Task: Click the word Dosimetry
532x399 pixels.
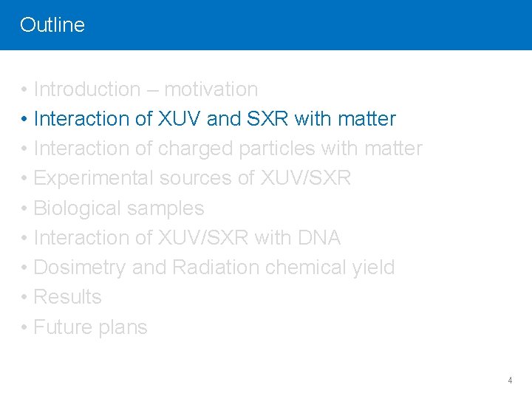Action: click(80, 267)
